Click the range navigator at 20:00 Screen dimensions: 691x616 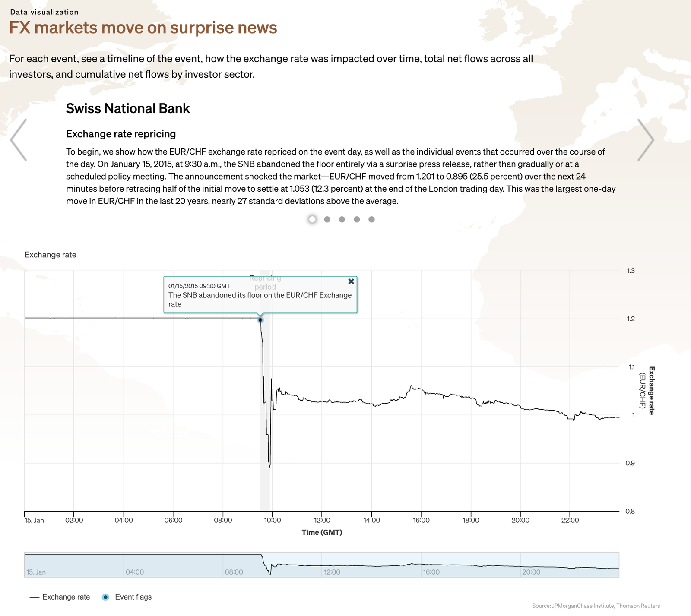pos(521,565)
